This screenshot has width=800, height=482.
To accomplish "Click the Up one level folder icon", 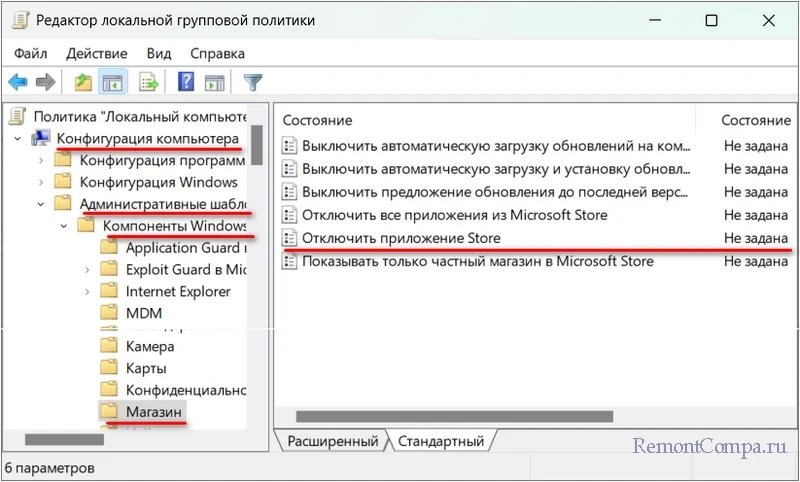I will [x=83, y=82].
